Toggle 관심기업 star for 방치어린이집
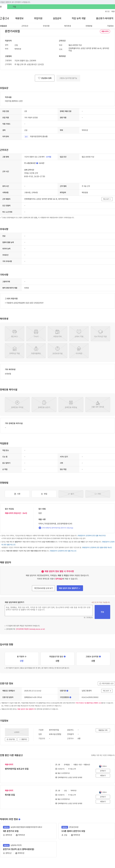115x868 pixels. pos(11,739)
